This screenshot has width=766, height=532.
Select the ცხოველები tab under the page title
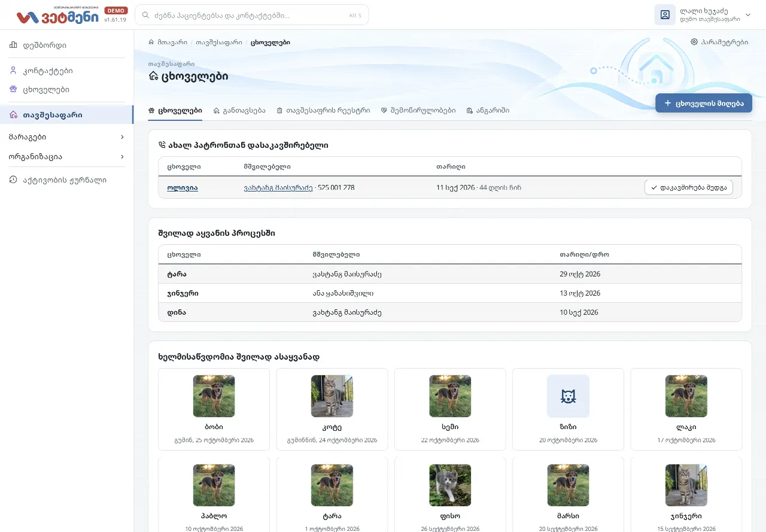point(175,111)
